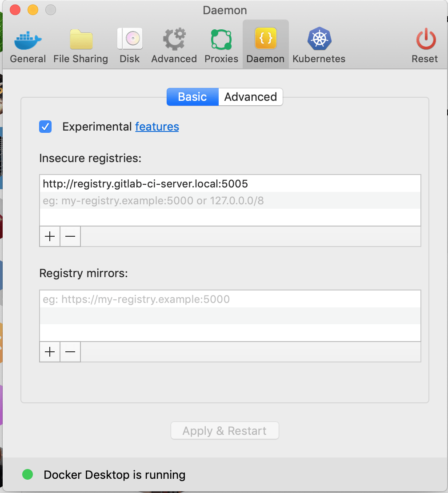Click the green Docker running status indicator
This screenshot has height=493, width=448.
(x=28, y=474)
